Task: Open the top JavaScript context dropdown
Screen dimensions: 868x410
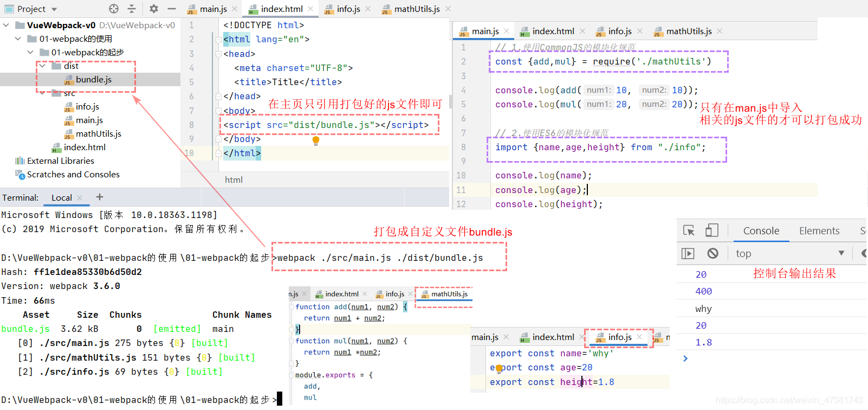Action: coord(790,253)
